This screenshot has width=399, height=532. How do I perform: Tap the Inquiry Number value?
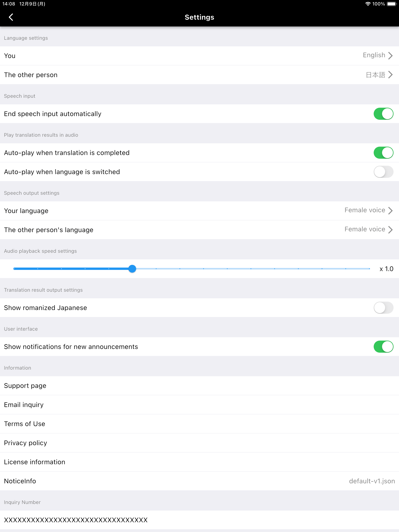[x=76, y=520]
